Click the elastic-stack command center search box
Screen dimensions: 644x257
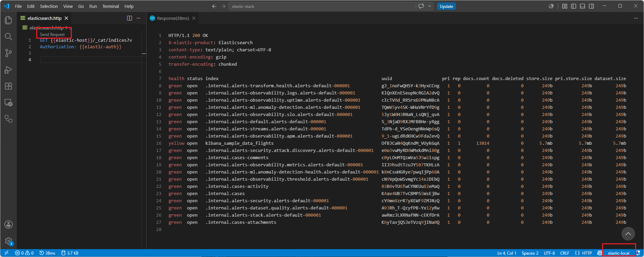(x=323, y=6)
